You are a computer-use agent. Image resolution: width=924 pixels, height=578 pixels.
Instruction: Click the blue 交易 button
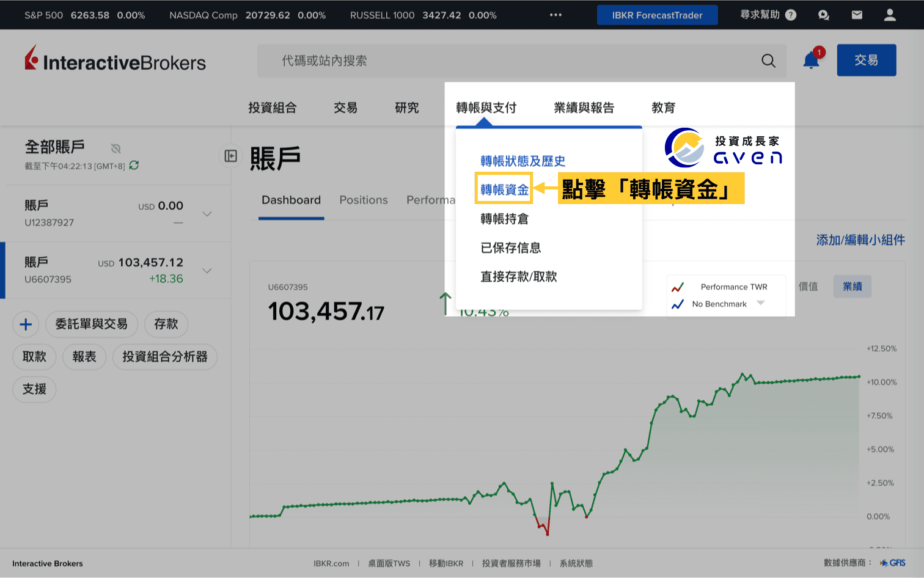coord(867,60)
